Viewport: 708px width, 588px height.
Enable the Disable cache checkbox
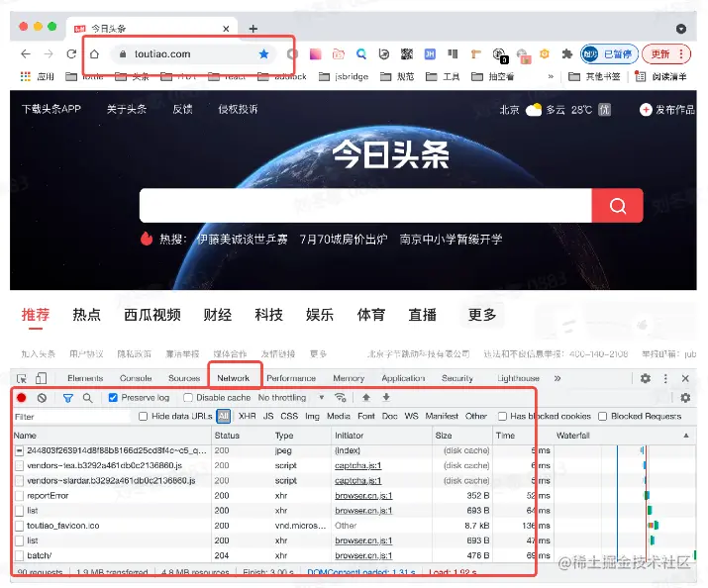(x=188, y=398)
